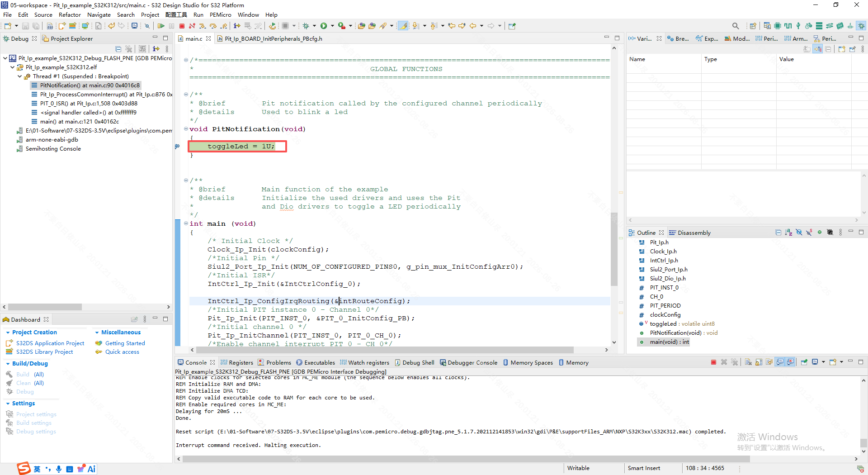This screenshot has height=475, width=868.
Task: Click the Collapse All icon in the Outline panel
Action: [778, 233]
